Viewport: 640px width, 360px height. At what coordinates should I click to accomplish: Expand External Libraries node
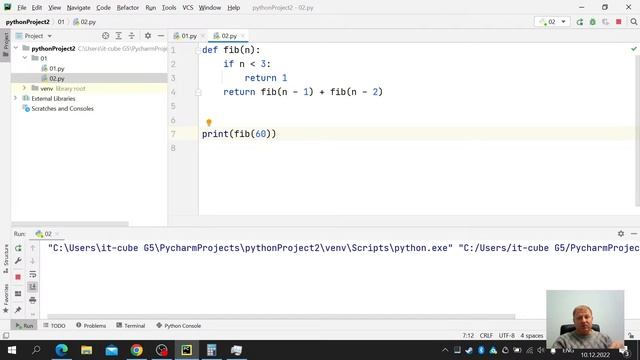point(16,98)
